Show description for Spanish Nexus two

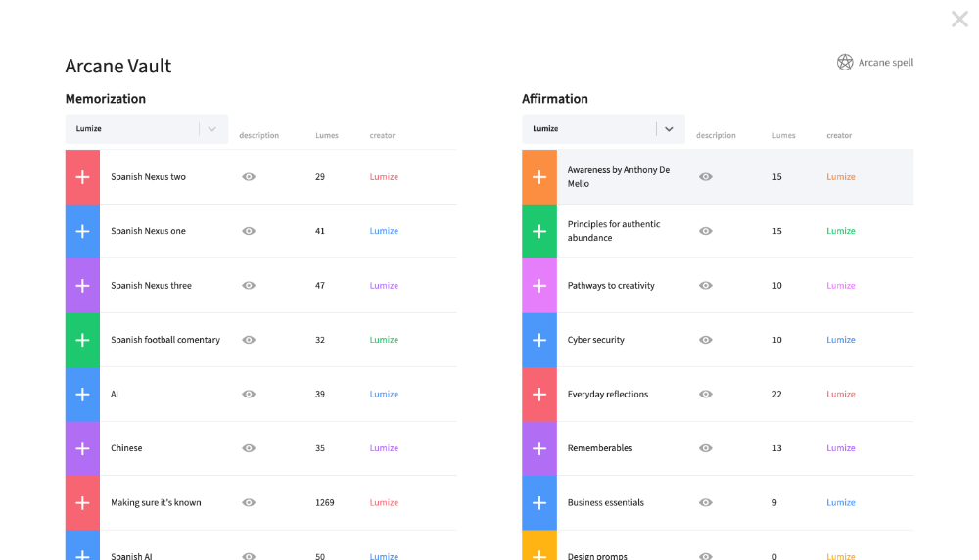pos(249,176)
